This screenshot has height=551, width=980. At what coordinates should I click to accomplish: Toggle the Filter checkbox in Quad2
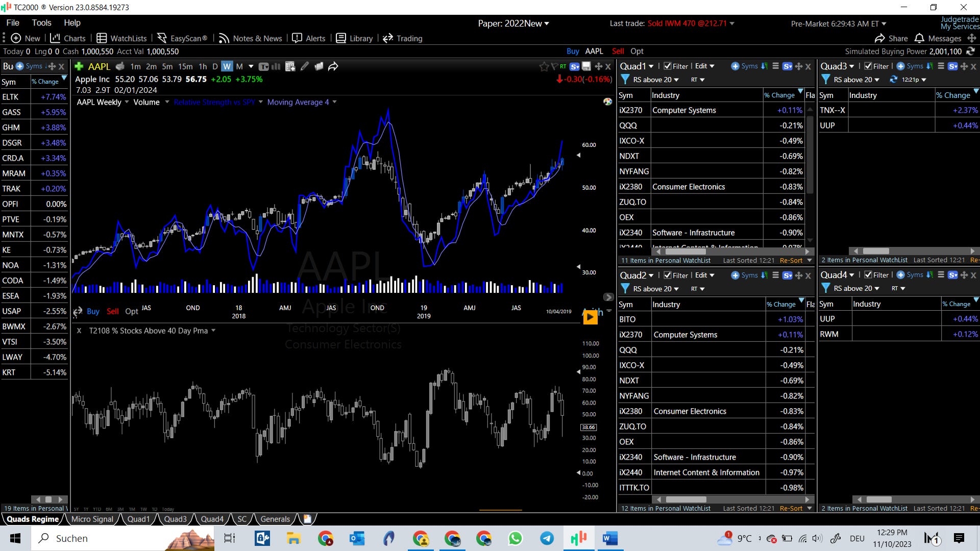coord(668,275)
